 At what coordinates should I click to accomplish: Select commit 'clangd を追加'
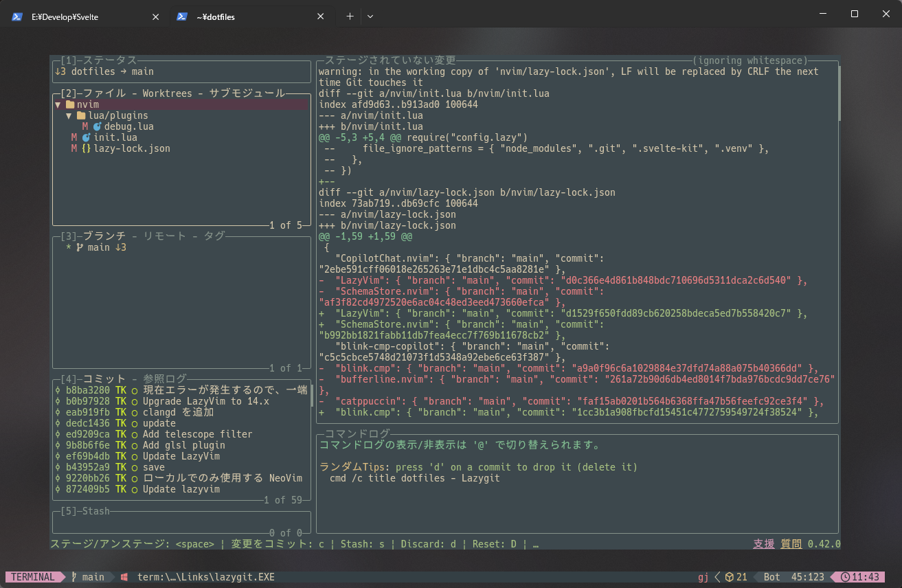click(x=181, y=412)
